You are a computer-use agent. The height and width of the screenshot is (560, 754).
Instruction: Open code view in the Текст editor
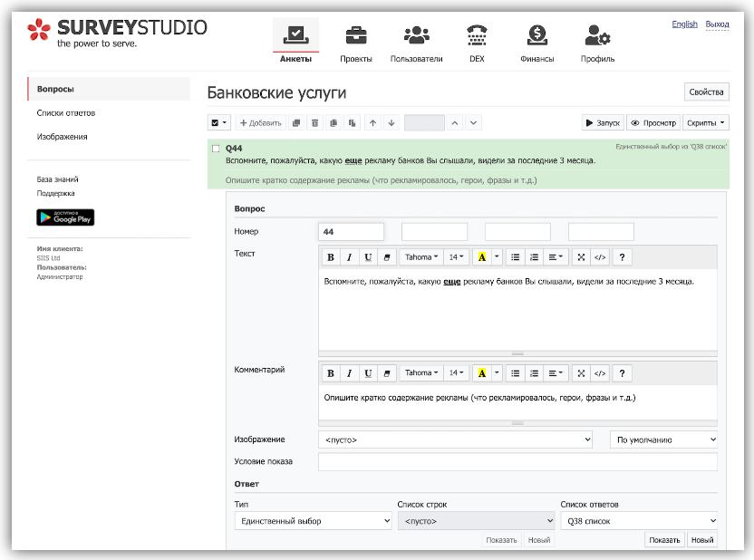pyautogui.click(x=600, y=257)
